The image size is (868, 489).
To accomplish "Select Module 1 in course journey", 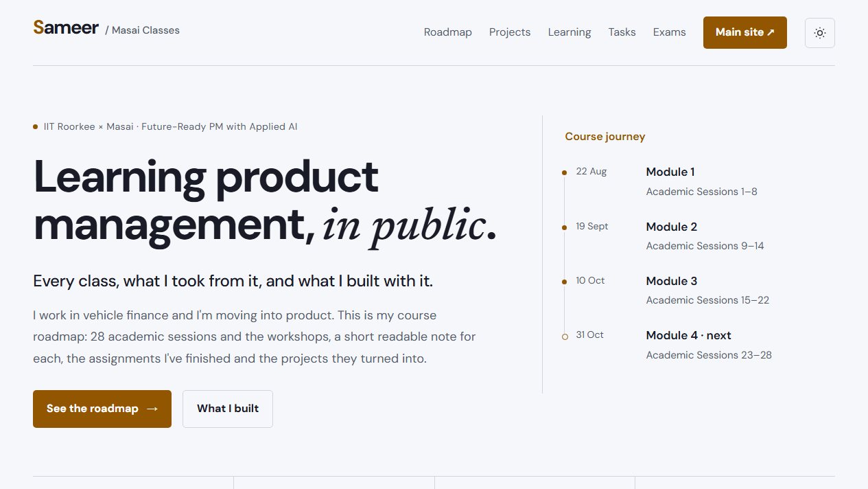I will coord(670,172).
